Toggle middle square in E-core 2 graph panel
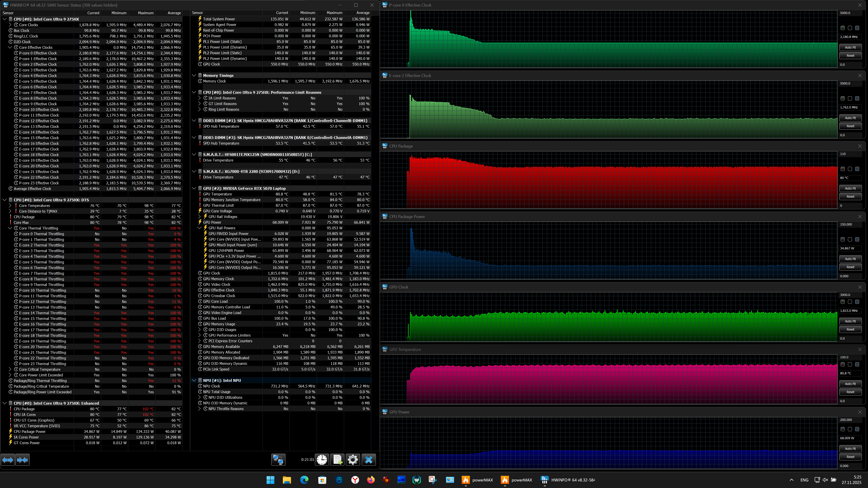The image size is (868, 488). pos(850,98)
